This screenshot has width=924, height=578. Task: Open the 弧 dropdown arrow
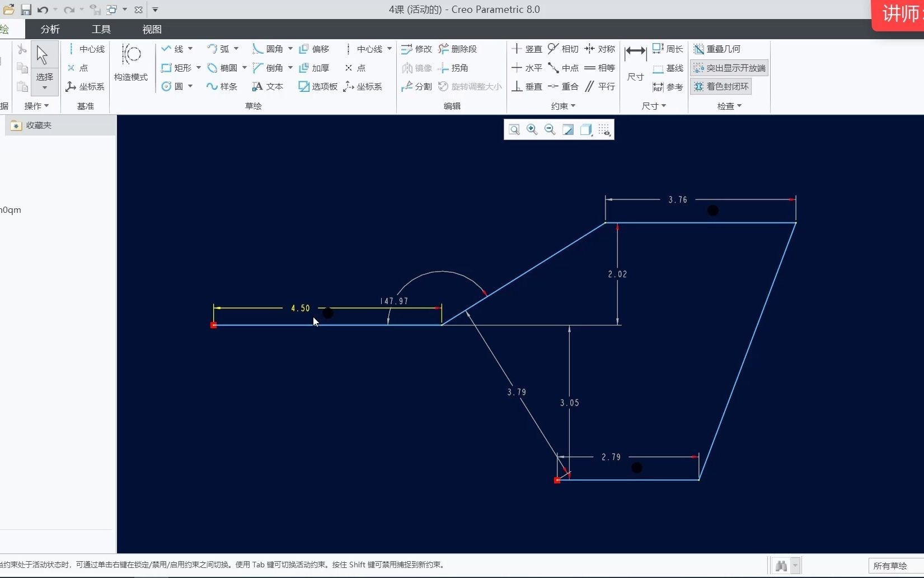coord(236,49)
